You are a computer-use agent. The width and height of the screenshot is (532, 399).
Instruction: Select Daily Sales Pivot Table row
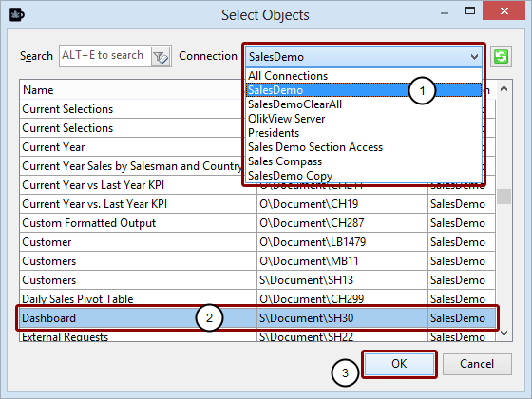257,299
